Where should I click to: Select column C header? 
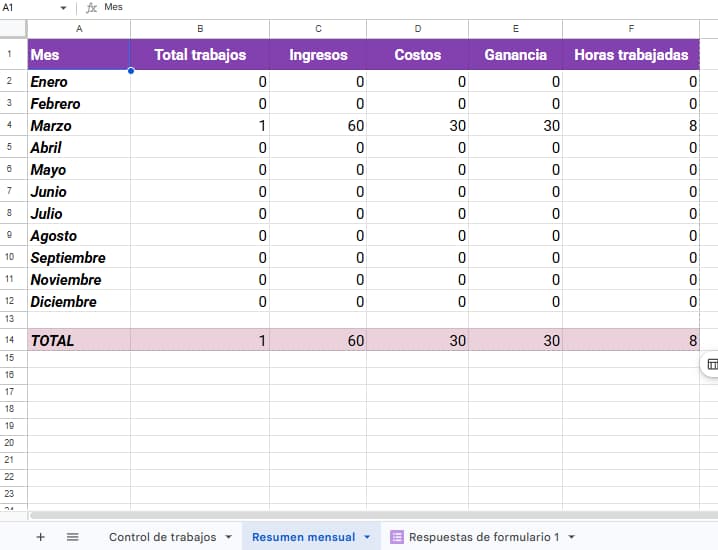click(318, 29)
